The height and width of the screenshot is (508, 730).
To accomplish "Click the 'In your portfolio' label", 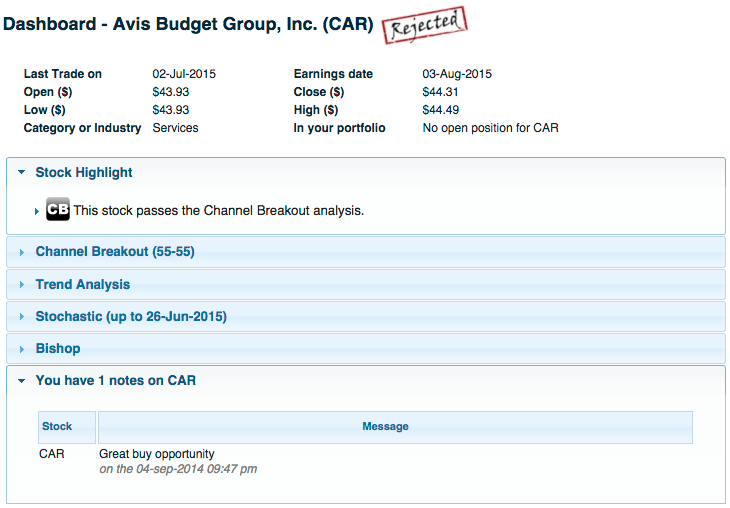I will [x=339, y=128].
